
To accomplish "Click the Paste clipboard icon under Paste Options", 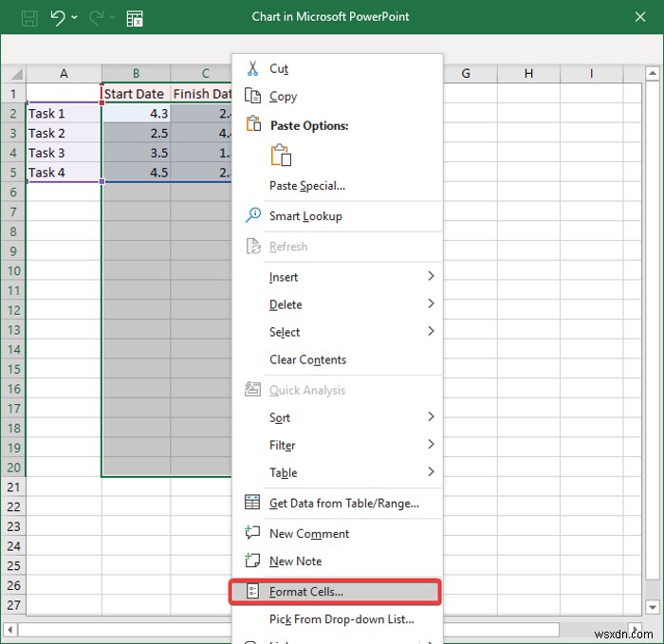I will click(281, 156).
